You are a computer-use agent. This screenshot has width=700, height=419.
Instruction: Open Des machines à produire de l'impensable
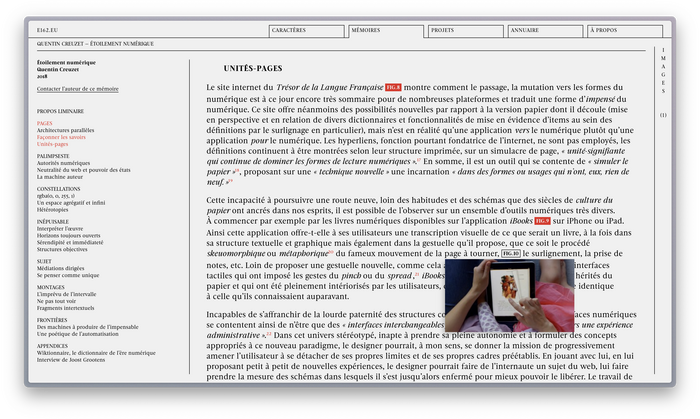(88, 327)
